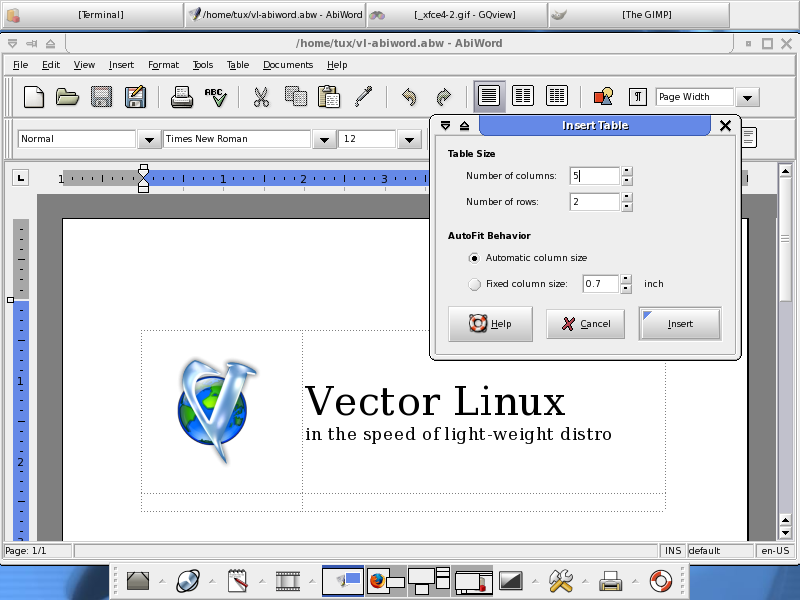This screenshot has width=800, height=600.
Task: Open the Normal style dropdown
Action: pyautogui.click(x=149, y=139)
